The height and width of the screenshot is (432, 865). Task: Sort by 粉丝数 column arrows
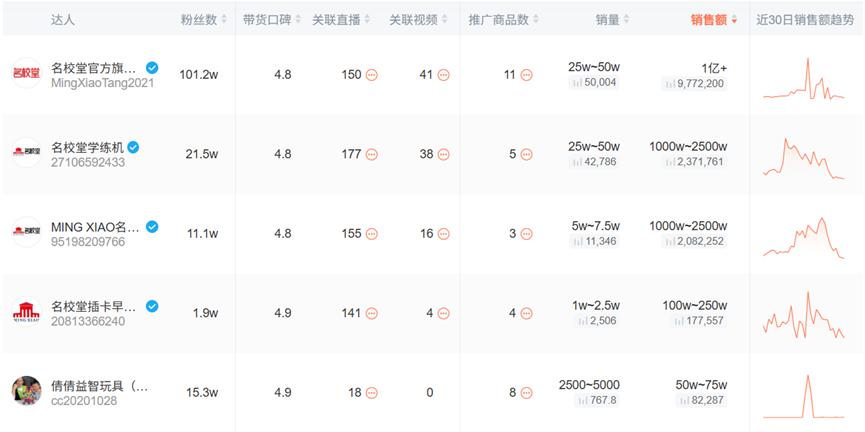click(x=224, y=20)
